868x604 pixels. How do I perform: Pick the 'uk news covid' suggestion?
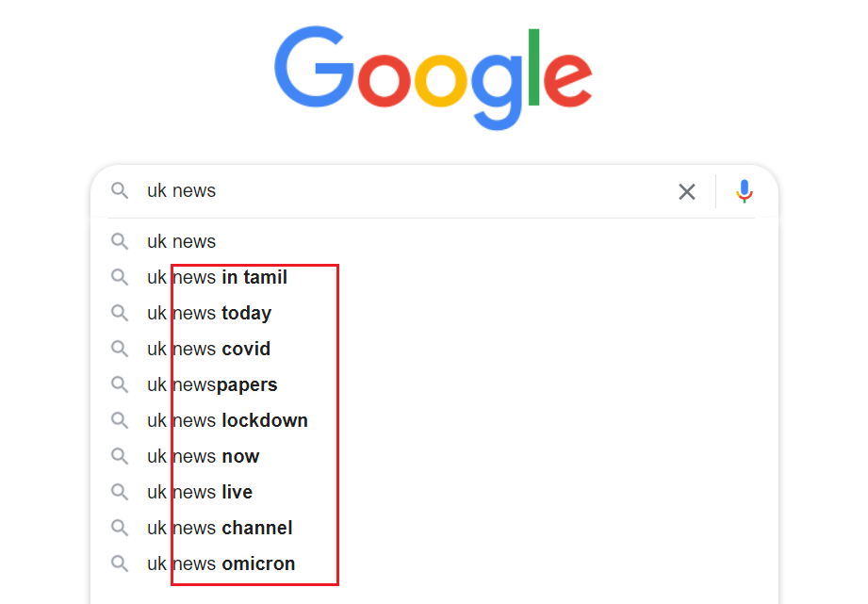[x=209, y=350]
